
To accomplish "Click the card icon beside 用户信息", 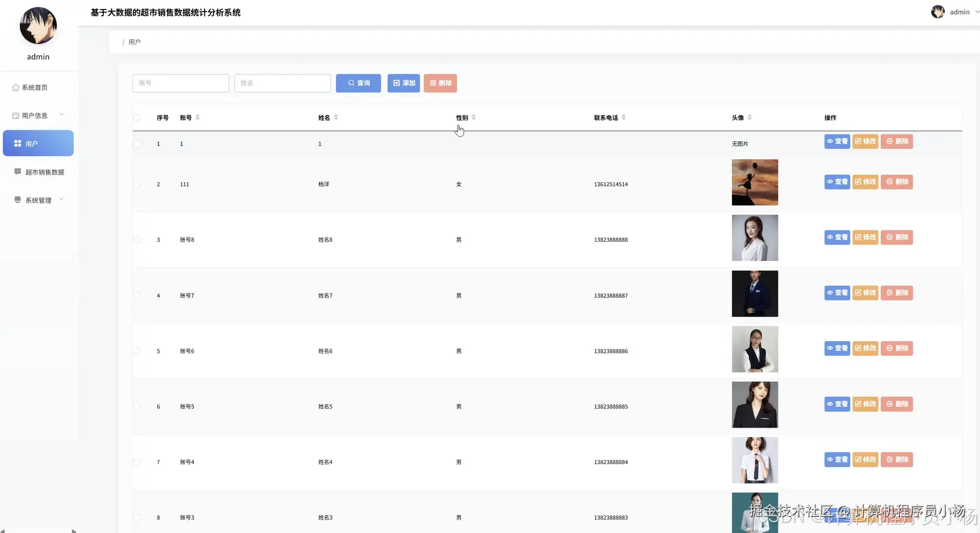I will 16,116.
